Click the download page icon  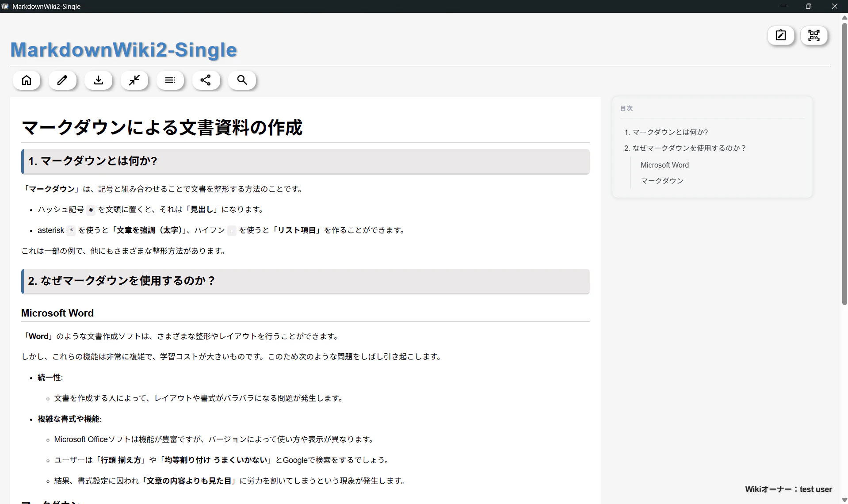[99, 80]
